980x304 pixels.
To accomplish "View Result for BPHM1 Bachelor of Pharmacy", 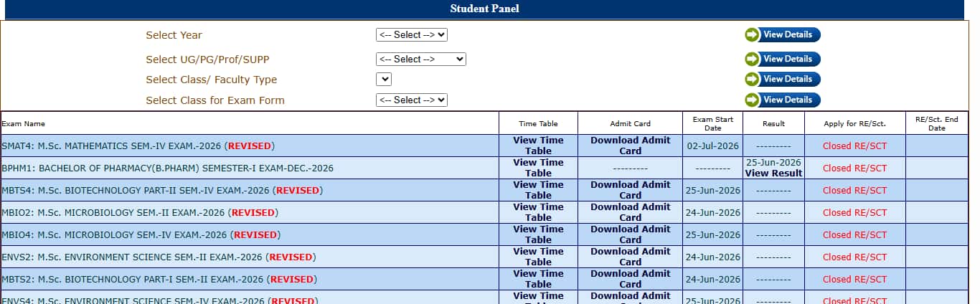I will click(773, 173).
